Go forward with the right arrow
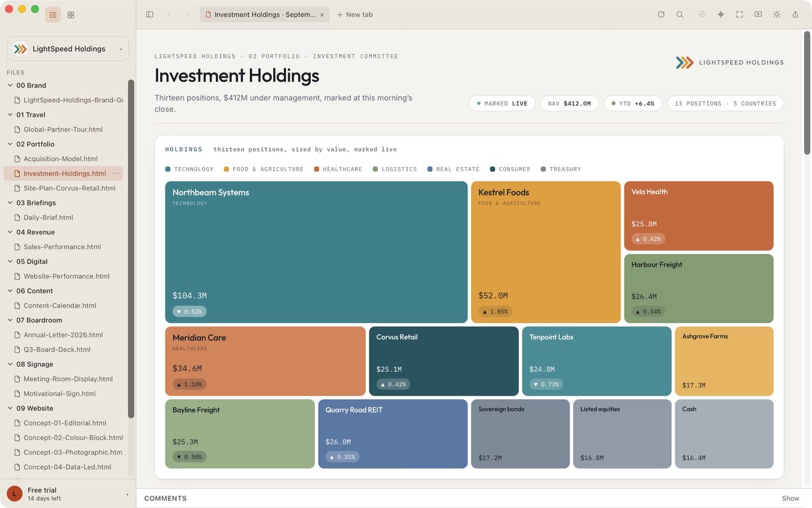812x508 pixels. coord(188,15)
